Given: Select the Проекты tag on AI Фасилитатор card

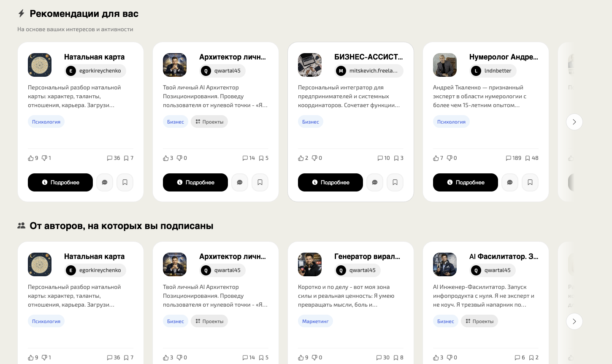Looking at the screenshot, I should (479, 321).
